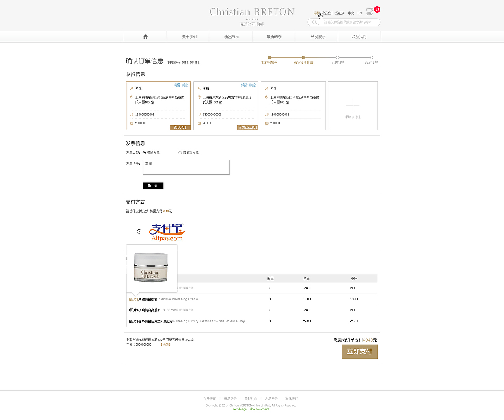504x420 pixels.
Task: Click order number 201412040121 text
Action: click(191, 63)
